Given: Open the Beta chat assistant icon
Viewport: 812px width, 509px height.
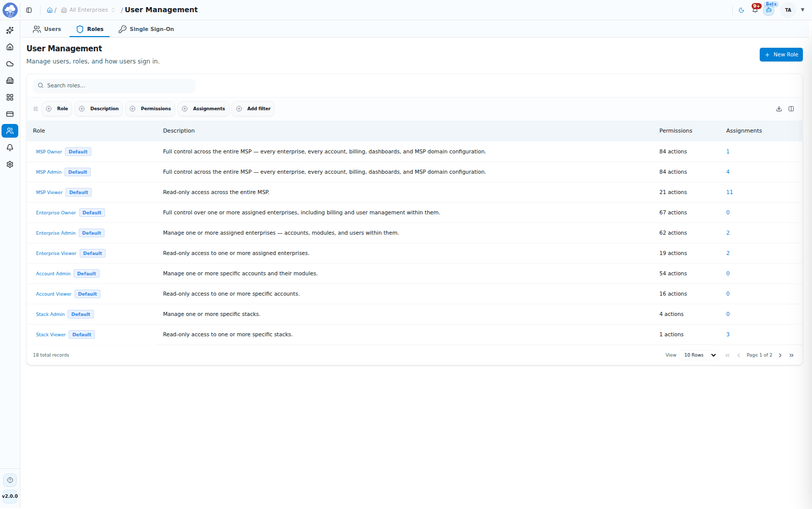Looking at the screenshot, I should coord(769,10).
